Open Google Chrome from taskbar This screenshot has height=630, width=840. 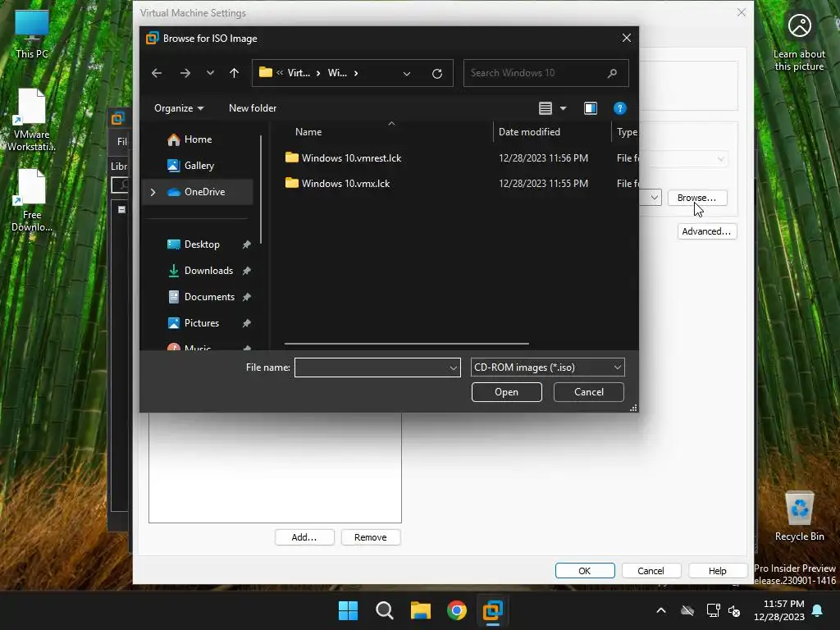[x=457, y=610]
